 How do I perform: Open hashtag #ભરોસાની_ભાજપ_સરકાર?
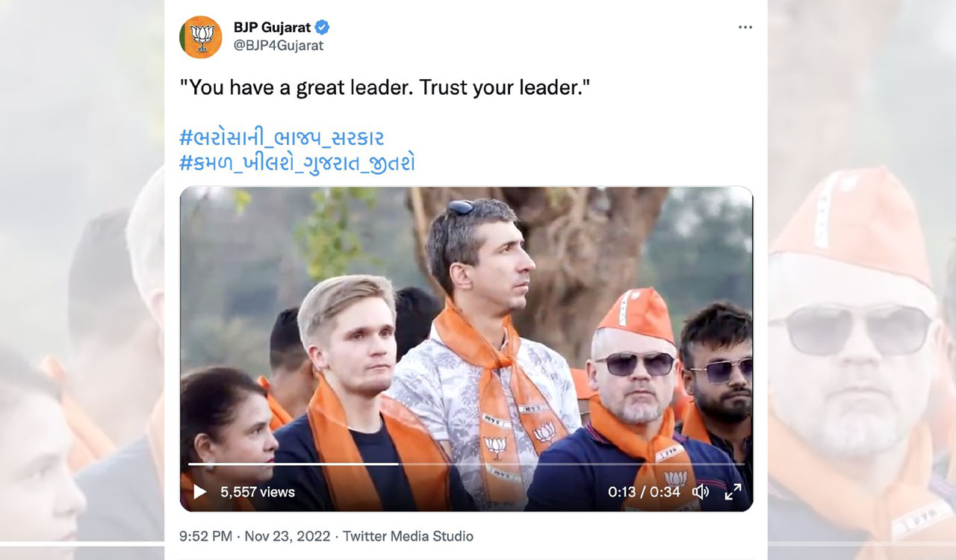[x=282, y=137]
